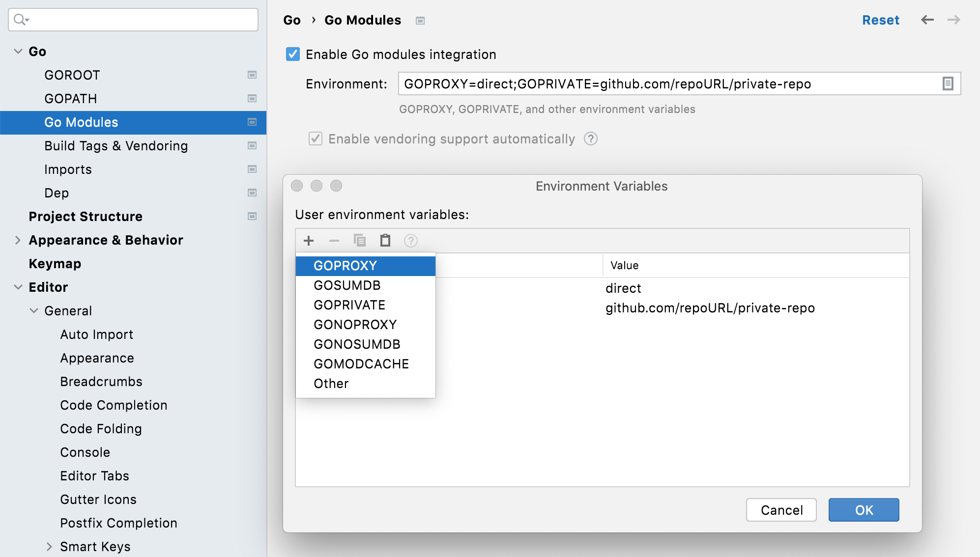The image size is (980, 557).
Task: Click in the settings search field
Action: [133, 20]
